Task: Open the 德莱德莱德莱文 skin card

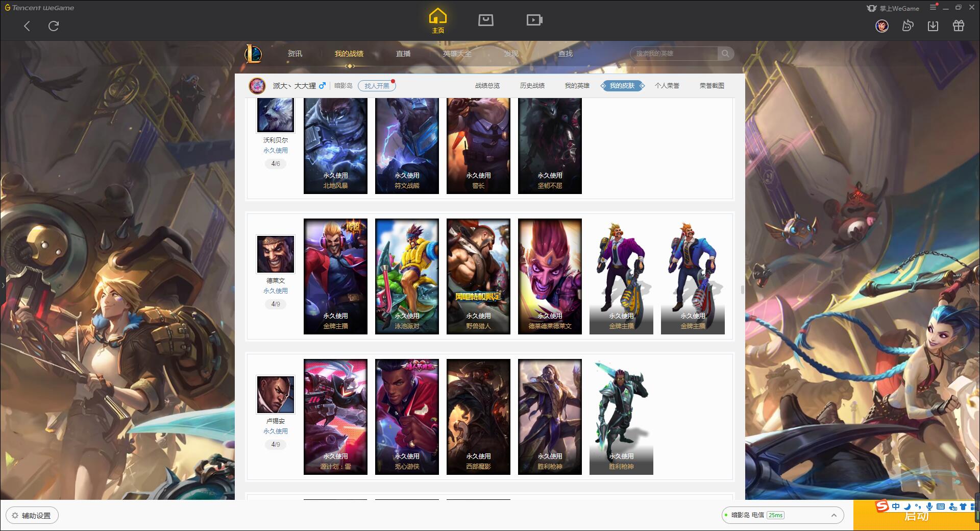Action: click(x=550, y=276)
